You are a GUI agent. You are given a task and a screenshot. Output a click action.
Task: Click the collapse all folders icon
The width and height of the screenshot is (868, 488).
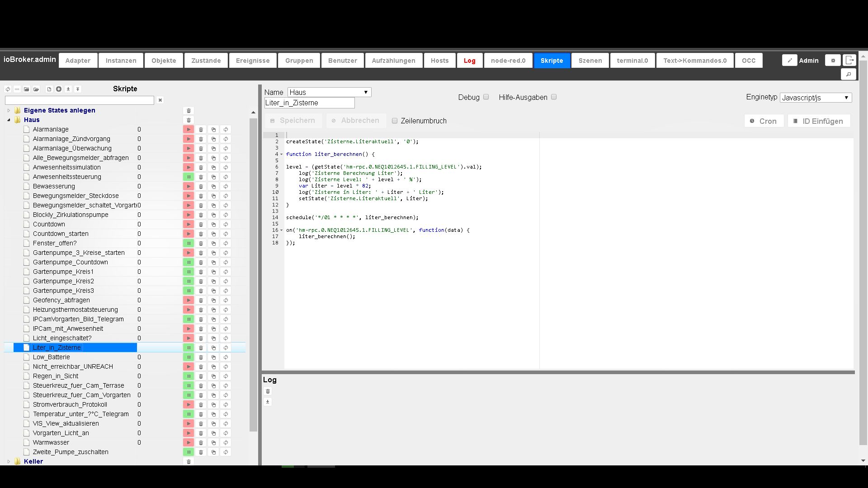27,89
